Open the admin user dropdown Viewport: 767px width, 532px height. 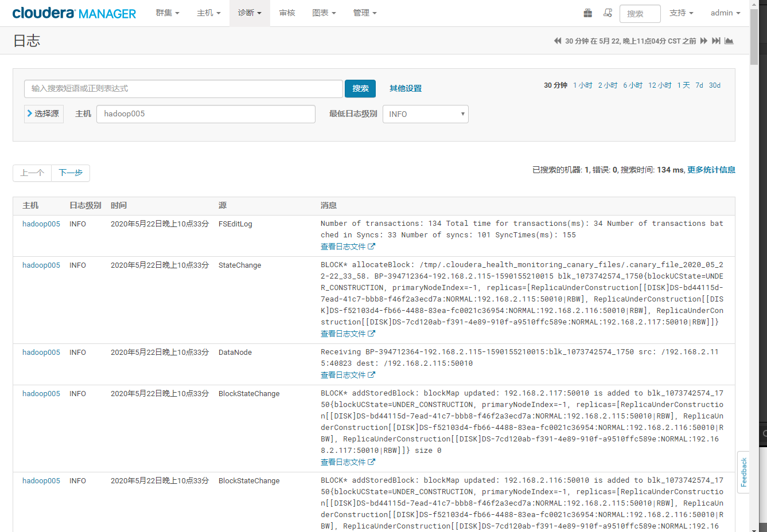point(726,13)
